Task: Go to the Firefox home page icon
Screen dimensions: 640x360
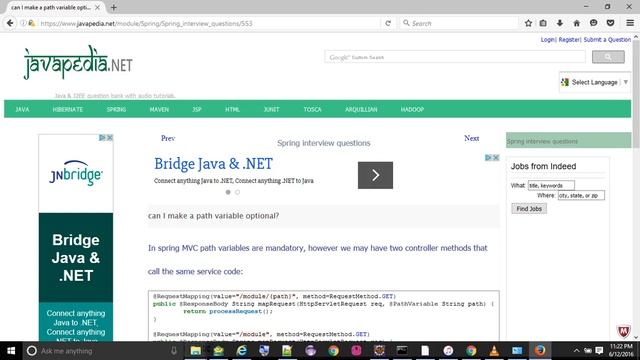Action: [576, 23]
